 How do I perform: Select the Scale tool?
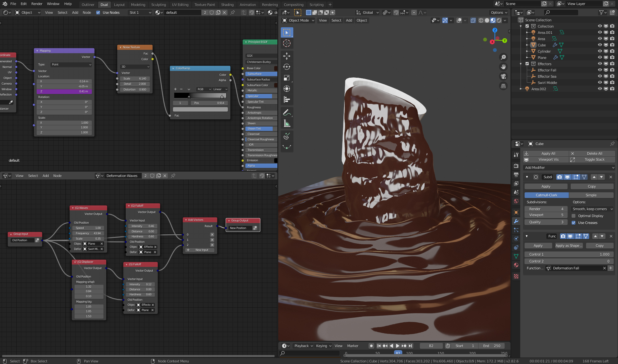click(287, 78)
